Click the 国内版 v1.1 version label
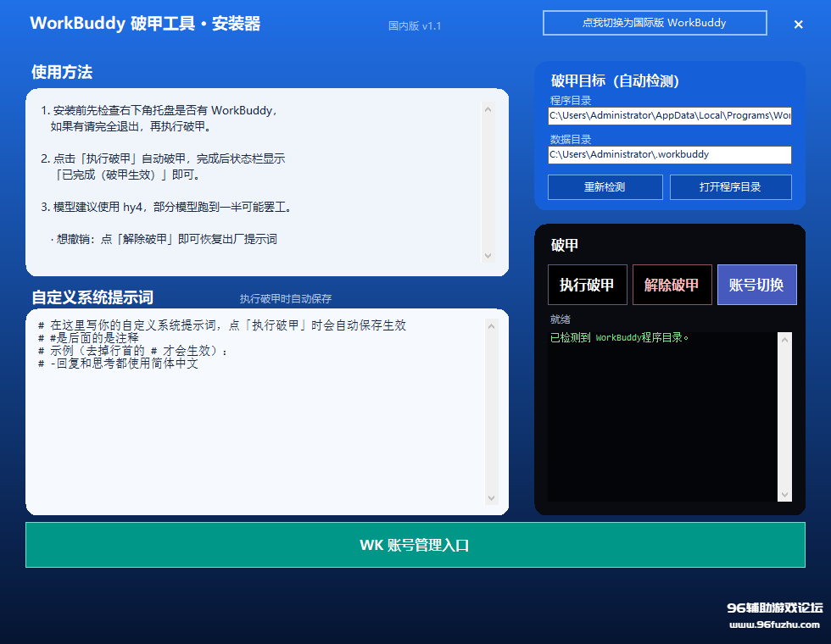This screenshot has width=831, height=644. [415, 26]
